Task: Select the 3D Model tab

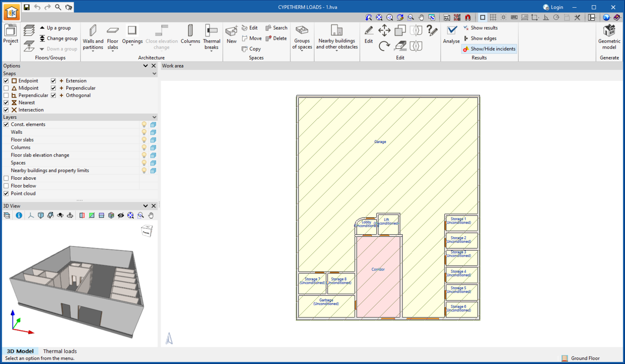Action: coord(20,351)
